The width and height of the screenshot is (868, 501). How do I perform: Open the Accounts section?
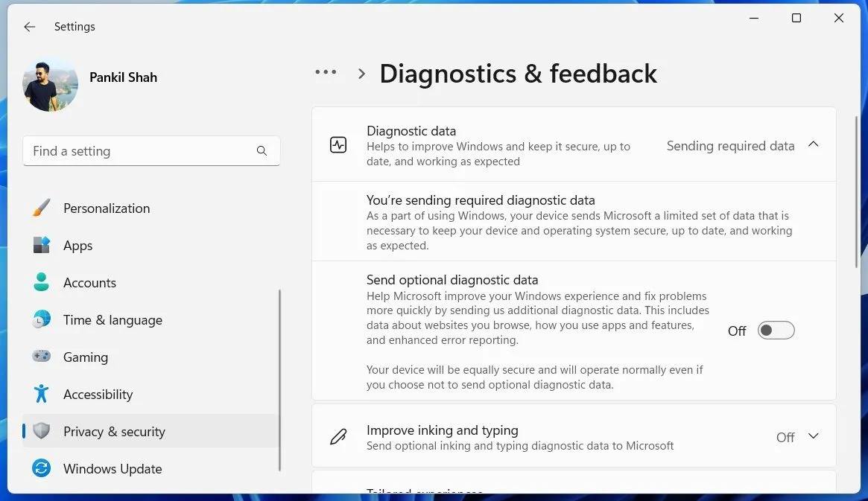click(x=89, y=283)
